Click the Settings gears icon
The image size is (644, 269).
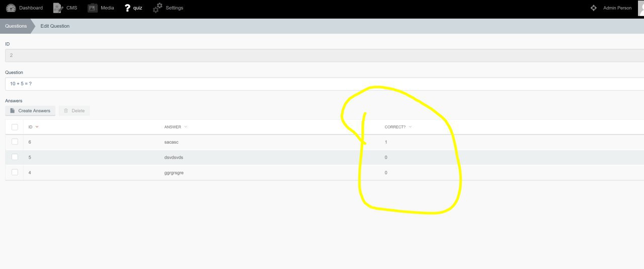[x=157, y=8]
